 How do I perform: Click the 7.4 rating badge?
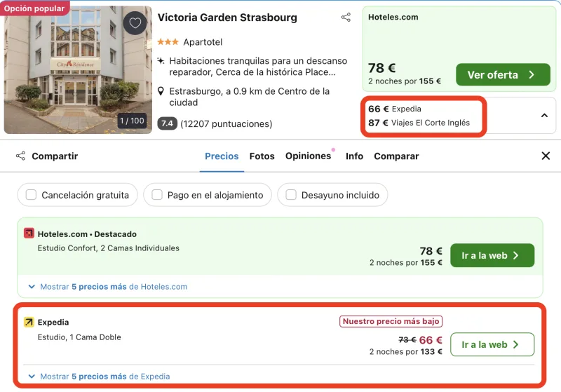(167, 123)
